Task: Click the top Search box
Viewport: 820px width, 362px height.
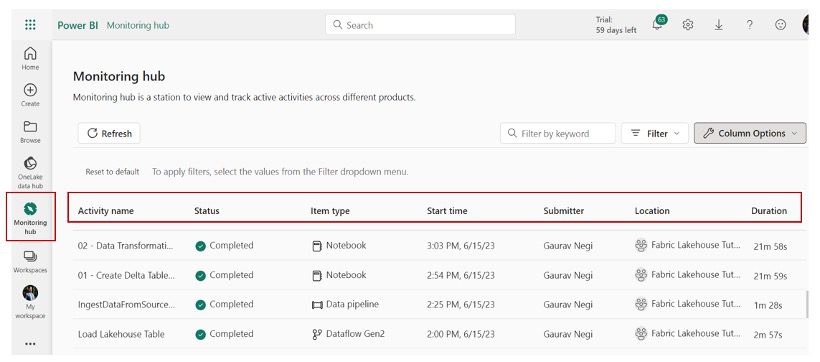Action: [x=420, y=25]
